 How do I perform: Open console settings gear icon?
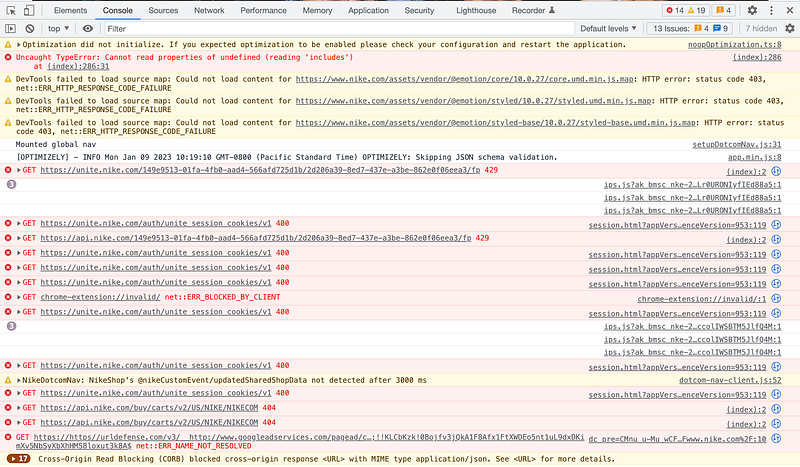790,29
